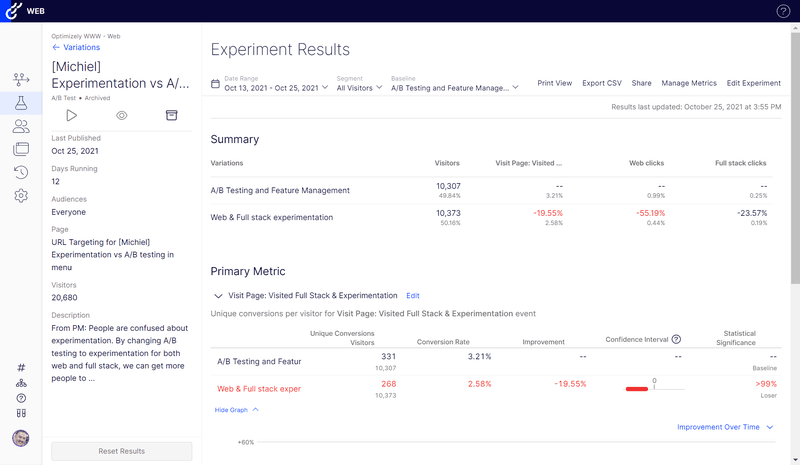Image resolution: width=800 pixels, height=465 pixels.
Task: Click the eye preview icon
Action: click(121, 116)
